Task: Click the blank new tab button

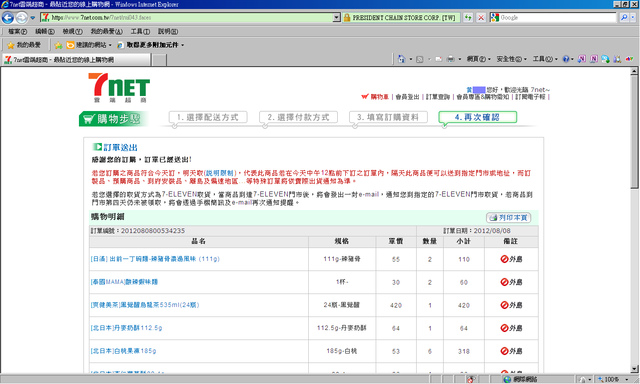Action: pyautogui.click(x=160, y=60)
